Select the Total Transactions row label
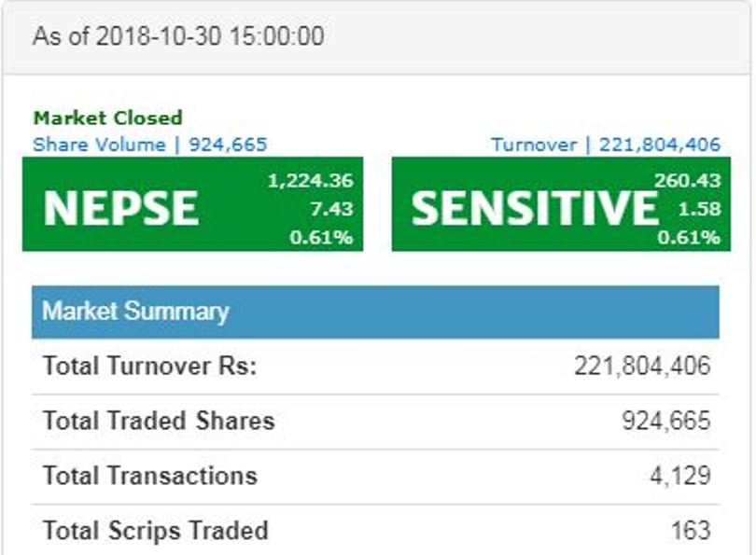The width and height of the screenshot is (756, 555). [149, 476]
